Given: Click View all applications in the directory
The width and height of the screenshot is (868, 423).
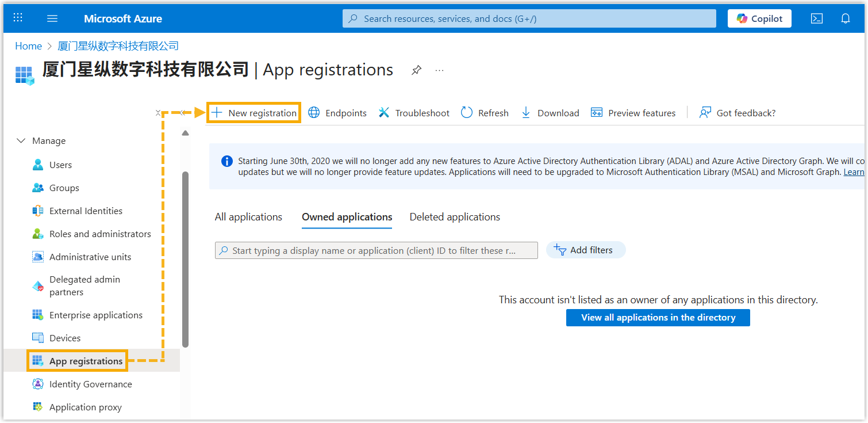Looking at the screenshot, I should pyautogui.click(x=658, y=318).
